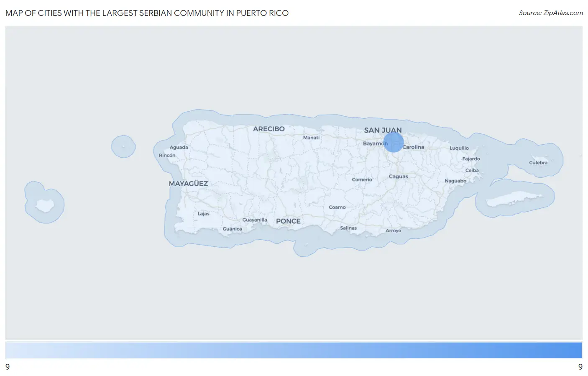Click the Naguabo city label
588x376 pixels.
click(455, 181)
